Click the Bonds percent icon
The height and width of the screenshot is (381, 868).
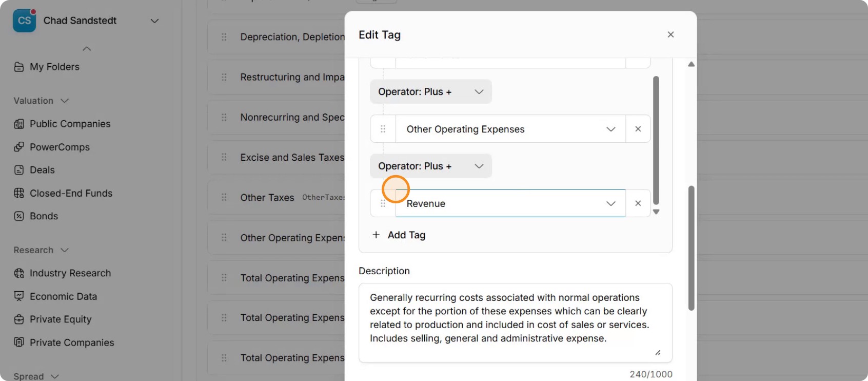[19, 216]
